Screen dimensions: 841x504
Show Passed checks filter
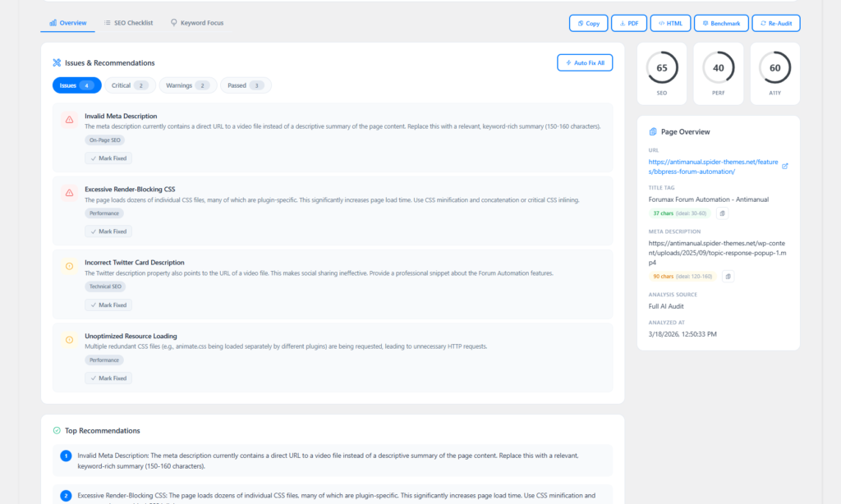pyautogui.click(x=246, y=85)
